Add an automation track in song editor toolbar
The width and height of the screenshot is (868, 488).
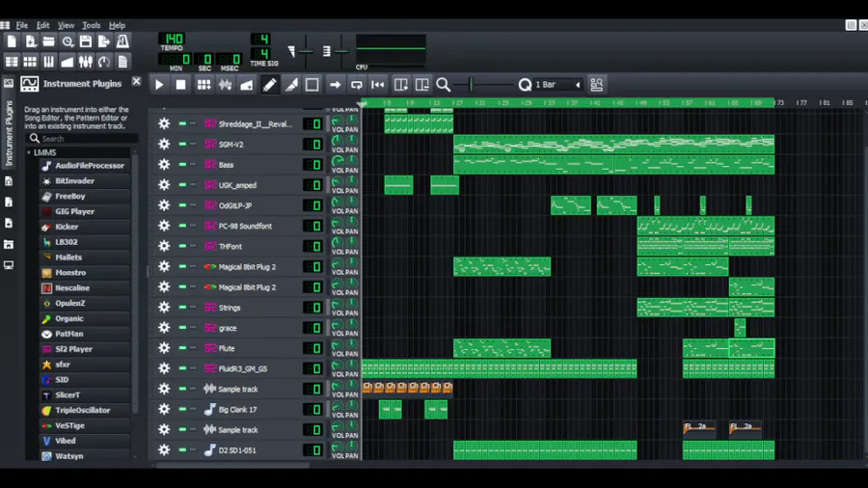point(247,85)
